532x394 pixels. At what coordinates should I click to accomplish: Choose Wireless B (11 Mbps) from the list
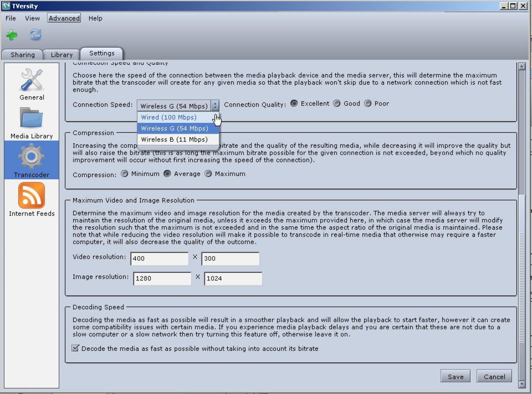click(178, 139)
